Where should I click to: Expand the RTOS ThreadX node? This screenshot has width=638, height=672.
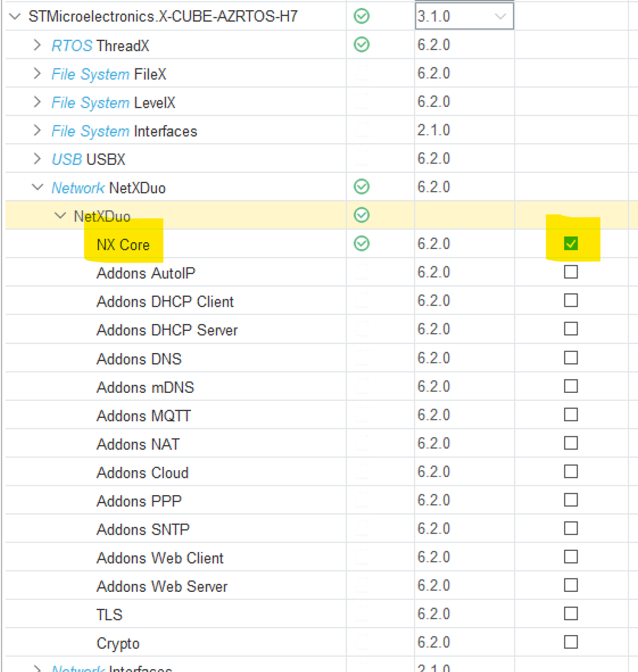[x=37, y=45]
